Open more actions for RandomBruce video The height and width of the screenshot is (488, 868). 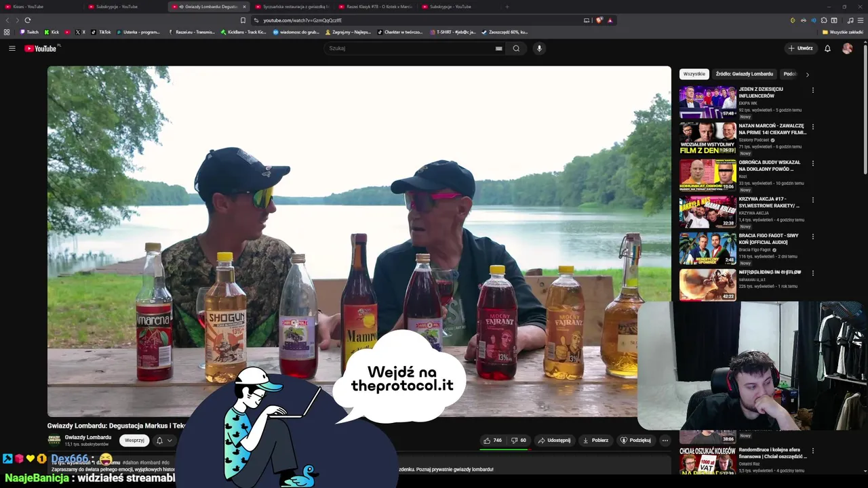(812, 450)
